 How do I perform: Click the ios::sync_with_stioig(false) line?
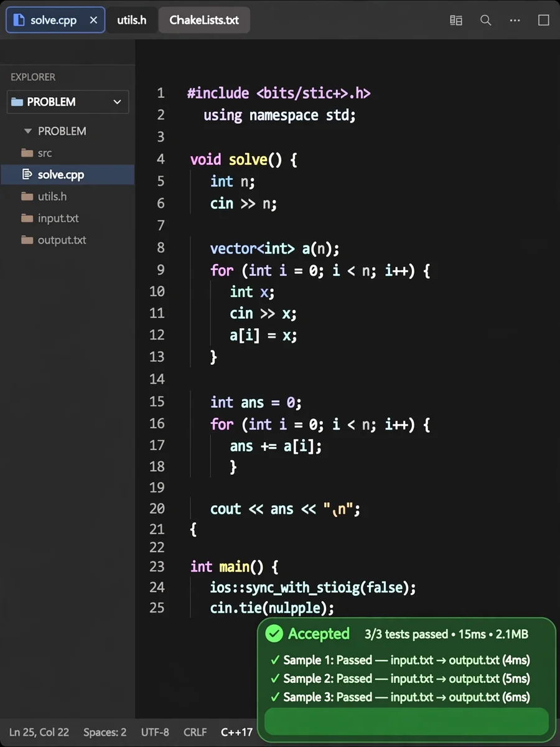313,588
